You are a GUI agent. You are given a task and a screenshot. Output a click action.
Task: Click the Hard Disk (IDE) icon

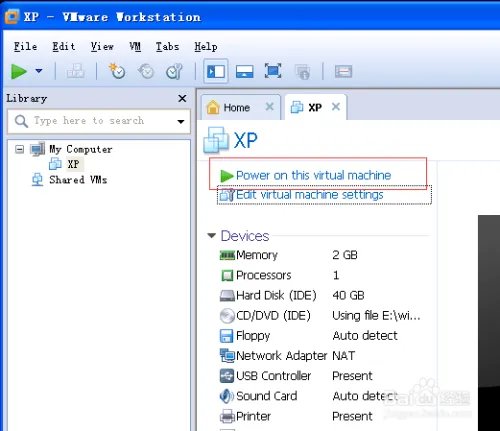227,296
